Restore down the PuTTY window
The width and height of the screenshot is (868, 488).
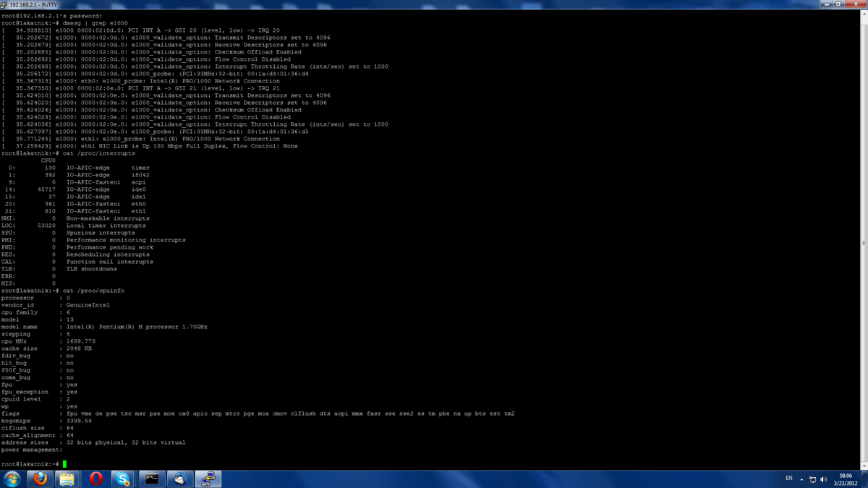[839, 4]
